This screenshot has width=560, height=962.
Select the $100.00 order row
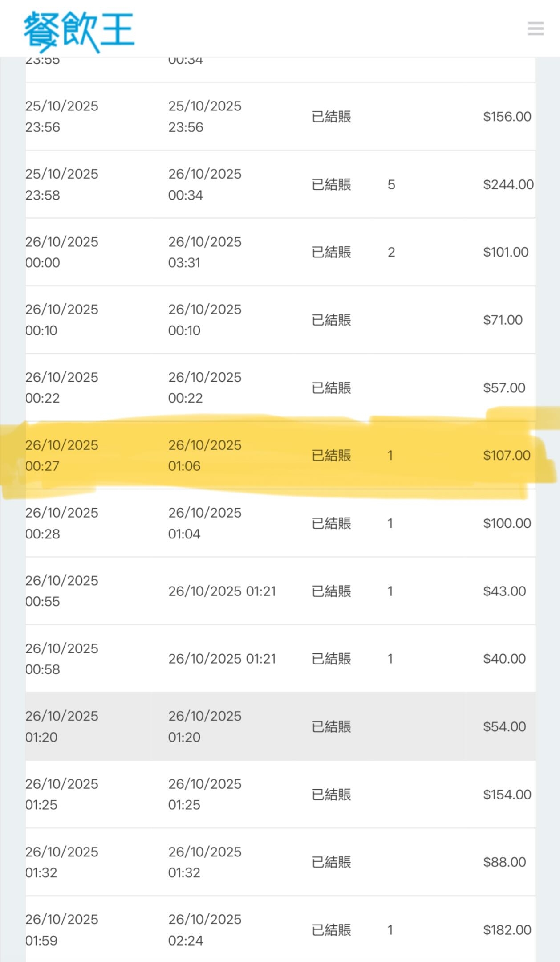click(280, 523)
